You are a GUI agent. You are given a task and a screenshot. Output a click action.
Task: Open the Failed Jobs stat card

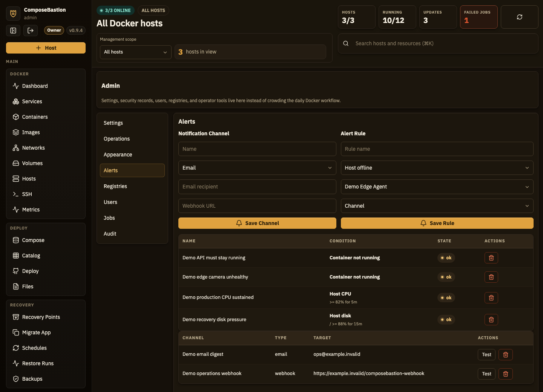coord(479,17)
